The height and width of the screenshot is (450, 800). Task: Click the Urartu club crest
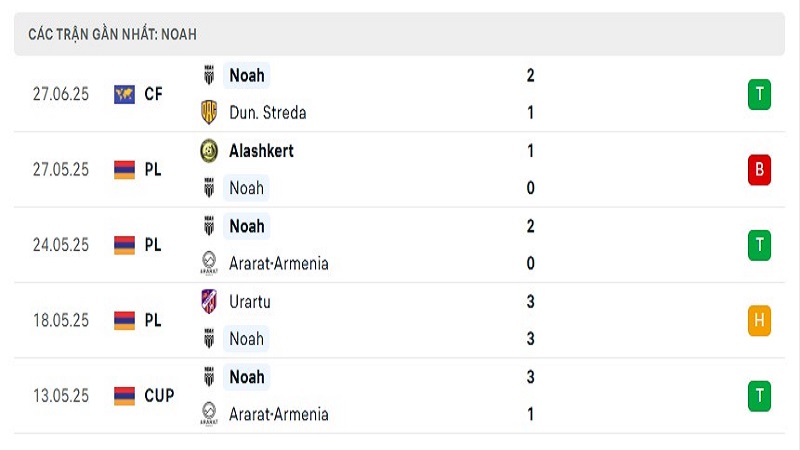(x=209, y=302)
